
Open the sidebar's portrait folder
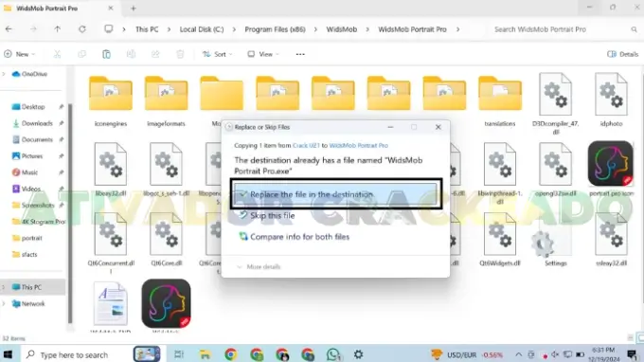(31, 238)
